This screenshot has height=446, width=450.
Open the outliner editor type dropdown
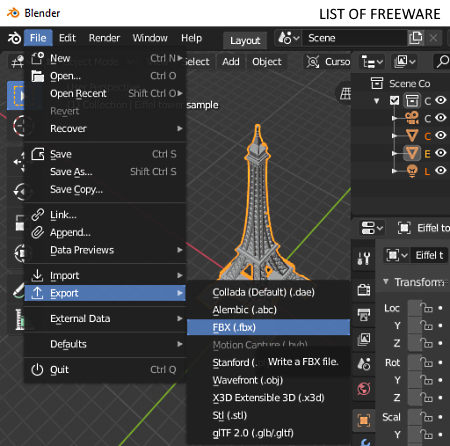point(372,62)
